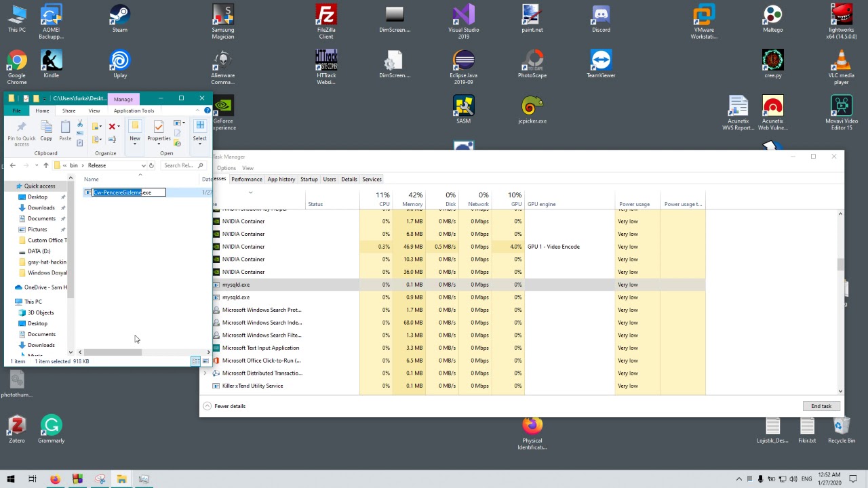Open paint.net desktop shortcut
The height and width of the screenshot is (488, 868).
(532, 19)
